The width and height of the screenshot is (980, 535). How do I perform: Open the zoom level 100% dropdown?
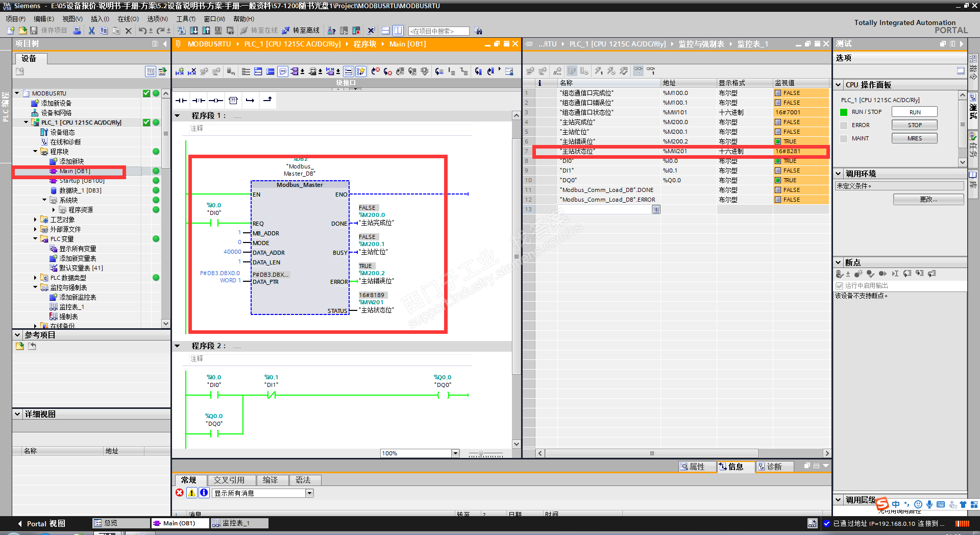click(x=455, y=453)
